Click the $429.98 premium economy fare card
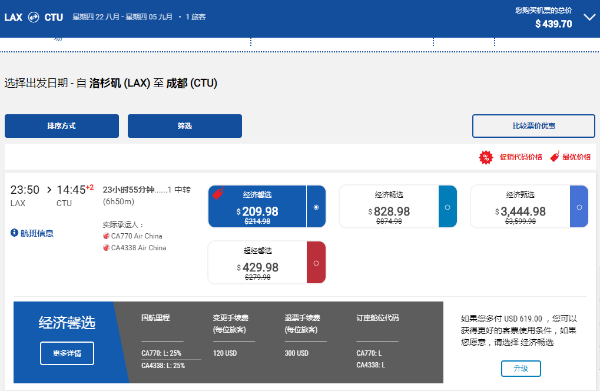This screenshot has width=600, height=391. (x=267, y=262)
